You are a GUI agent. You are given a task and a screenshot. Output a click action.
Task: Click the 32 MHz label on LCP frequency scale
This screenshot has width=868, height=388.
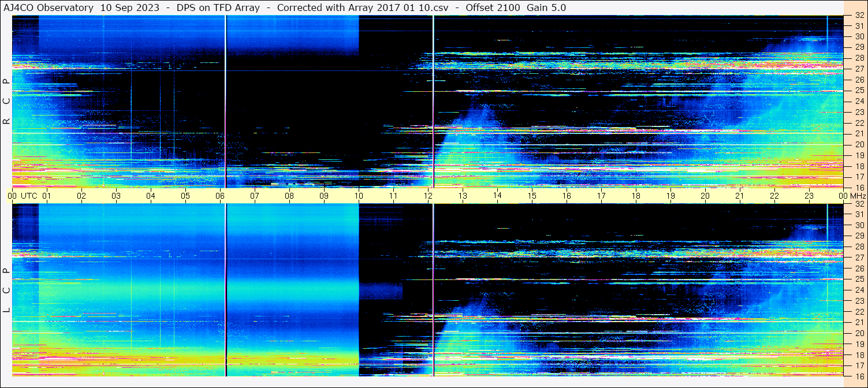pos(859,204)
